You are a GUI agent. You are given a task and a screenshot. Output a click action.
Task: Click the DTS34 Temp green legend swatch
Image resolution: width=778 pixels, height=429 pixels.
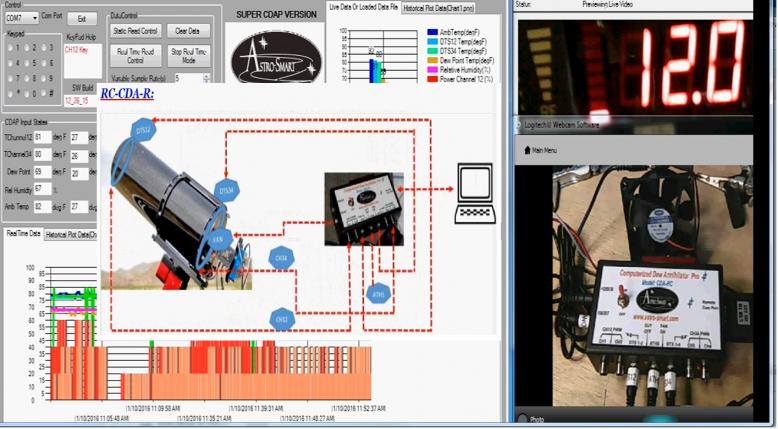(x=432, y=51)
